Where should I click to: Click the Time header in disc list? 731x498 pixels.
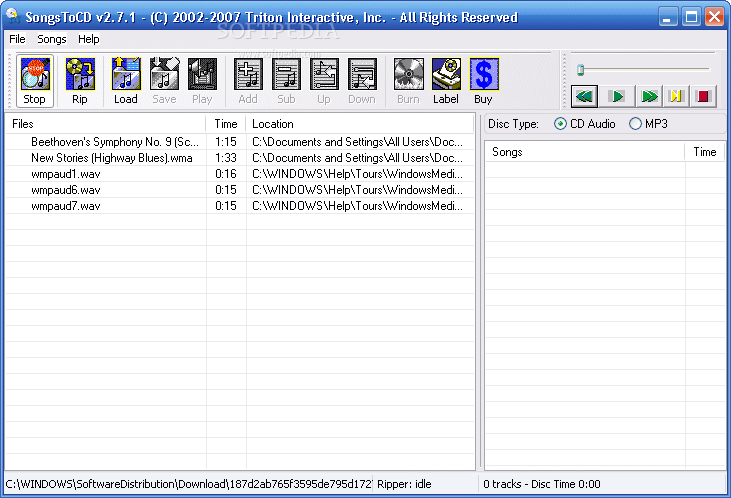tap(704, 152)
